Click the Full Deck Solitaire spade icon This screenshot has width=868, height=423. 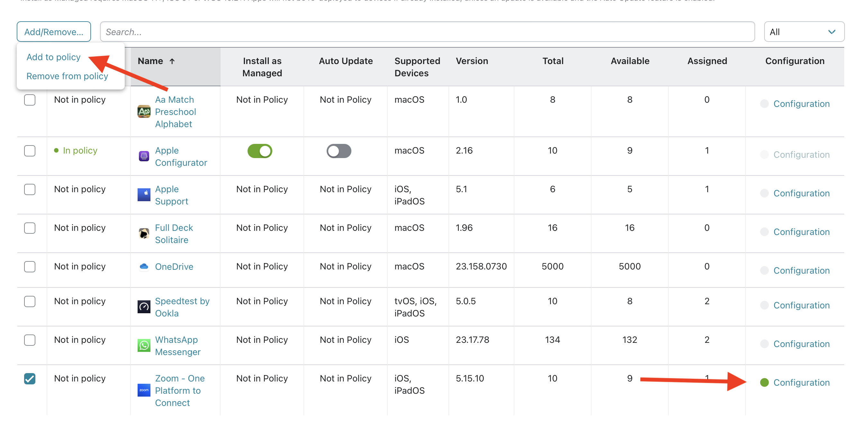point(144,233)
